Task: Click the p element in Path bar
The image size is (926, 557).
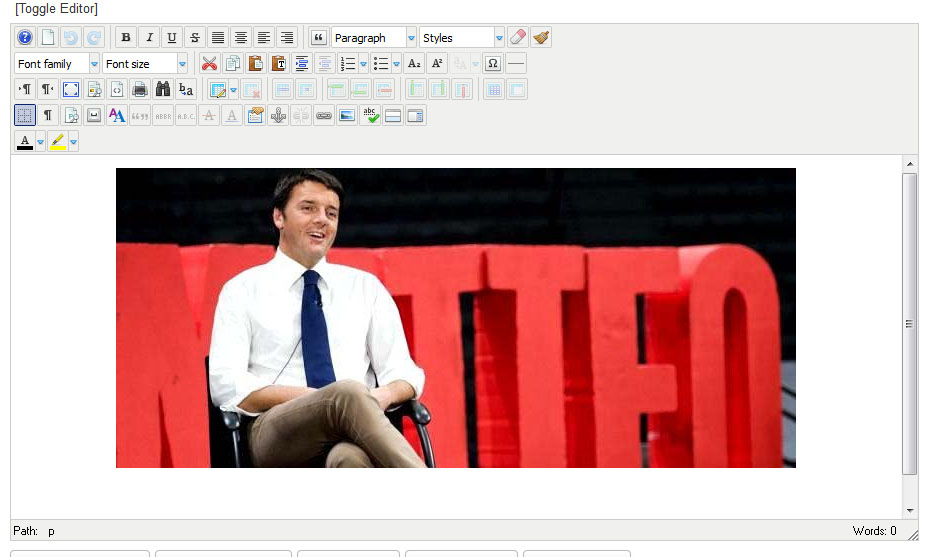Action: (x=52, y=531)
